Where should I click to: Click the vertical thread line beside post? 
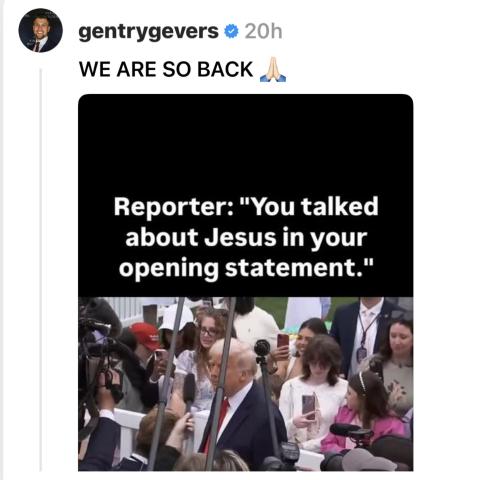[x=41, y=269]
